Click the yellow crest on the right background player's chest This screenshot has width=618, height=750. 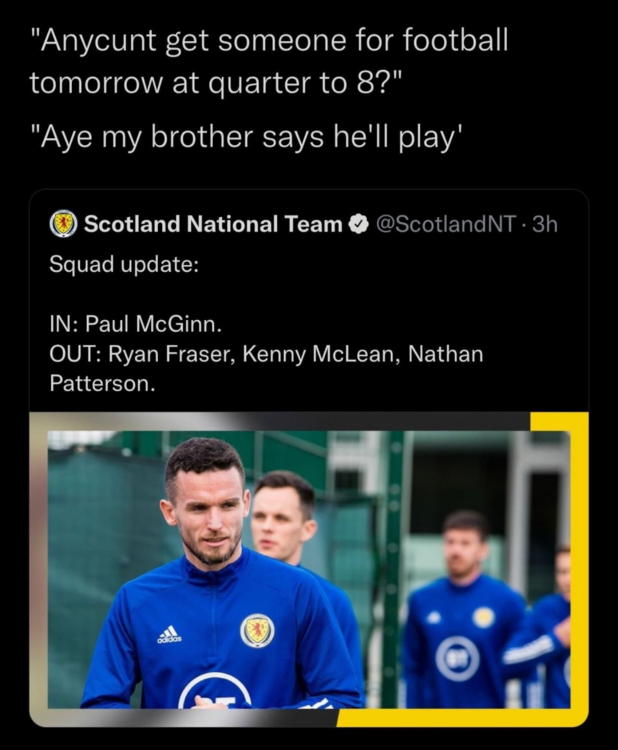(x=484, y=617)
